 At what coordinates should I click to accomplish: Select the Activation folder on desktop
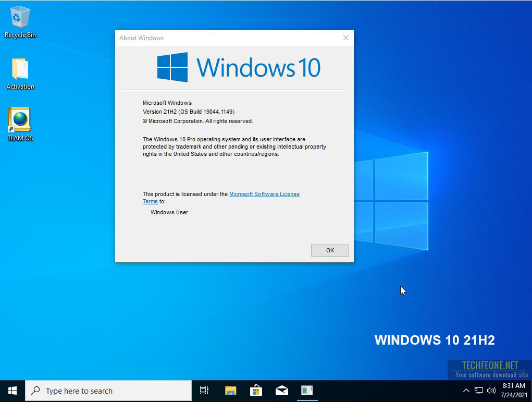point(20,74)
